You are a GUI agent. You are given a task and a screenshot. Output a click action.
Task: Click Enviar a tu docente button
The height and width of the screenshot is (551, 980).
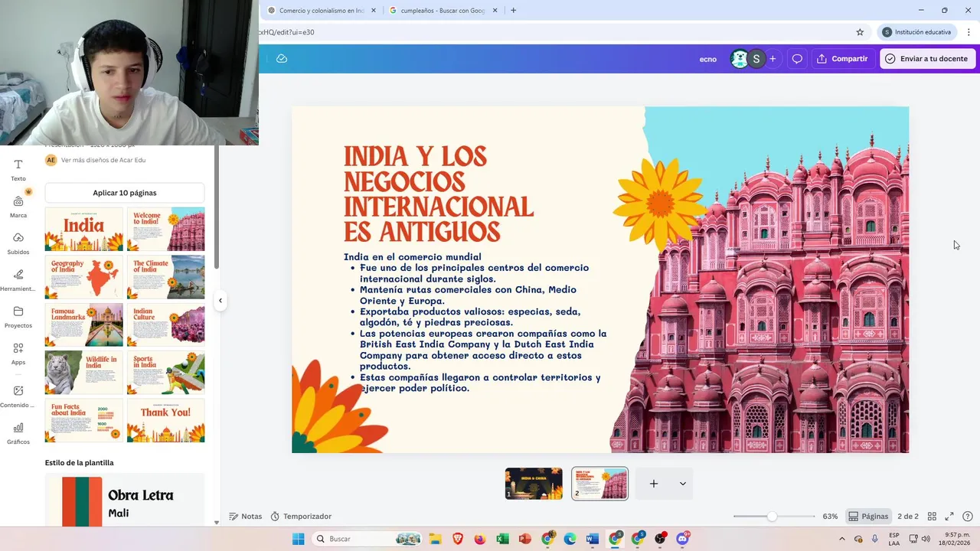pyautogui.click(x=927, y=59)
